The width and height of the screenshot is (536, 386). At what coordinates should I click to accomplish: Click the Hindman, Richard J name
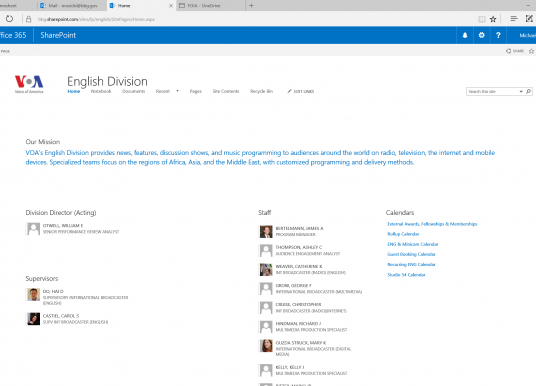pos(298,323)
